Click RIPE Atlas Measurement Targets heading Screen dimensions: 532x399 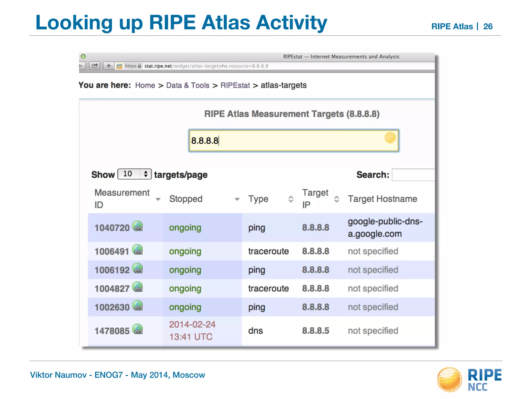(x=292, y=114)
